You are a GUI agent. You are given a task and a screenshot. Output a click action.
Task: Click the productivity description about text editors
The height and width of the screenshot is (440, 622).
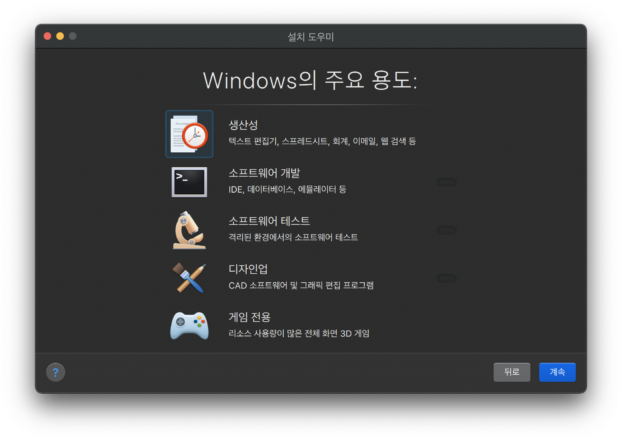click(x=321, y=142)
